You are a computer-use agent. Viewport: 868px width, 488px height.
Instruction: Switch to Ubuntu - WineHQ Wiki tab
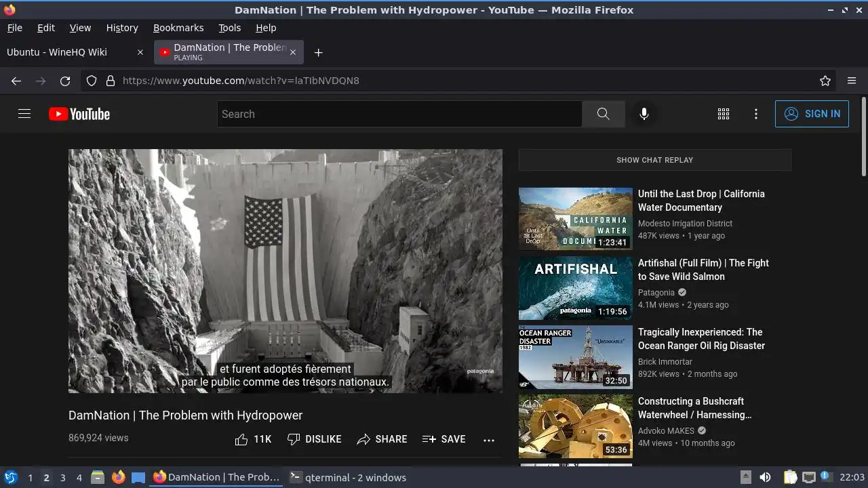tap(75, 52)
